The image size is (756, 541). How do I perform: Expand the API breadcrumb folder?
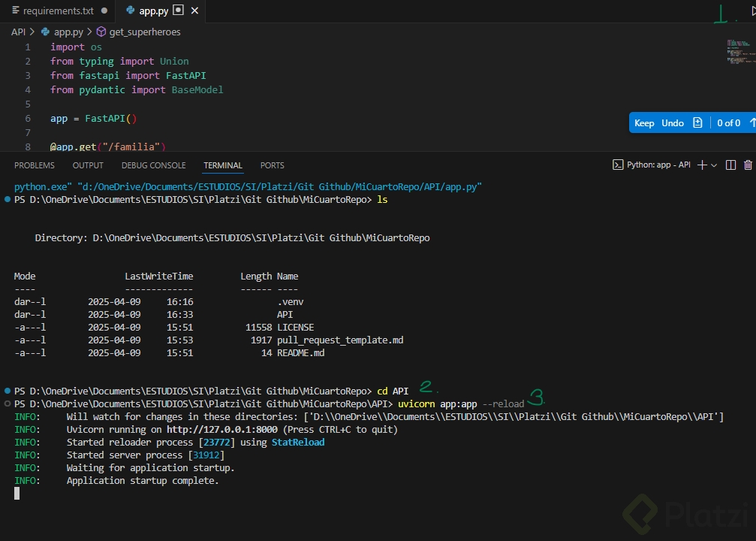click(18, 32)
